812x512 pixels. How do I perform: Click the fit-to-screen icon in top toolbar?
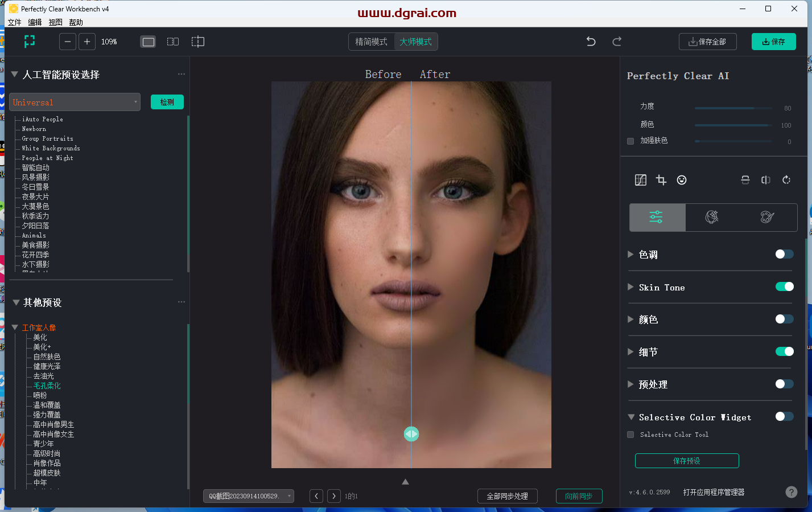pos(30,42)
